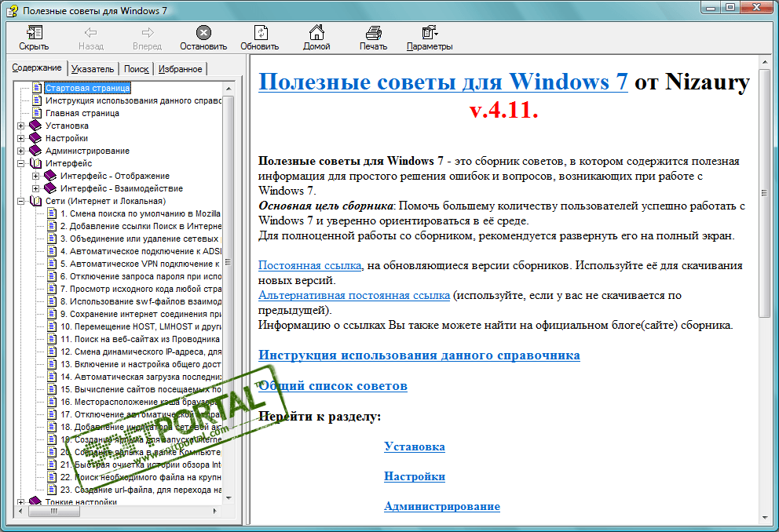The image size is (779, 532).
Task: Expand Интерфейс - Отображение subsection
Action: (x=36, y=176)
